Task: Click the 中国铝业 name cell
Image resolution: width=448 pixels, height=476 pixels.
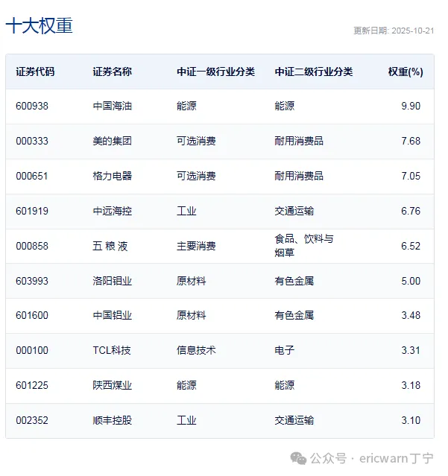Action: pyautogui.click(x=112, y=315)
